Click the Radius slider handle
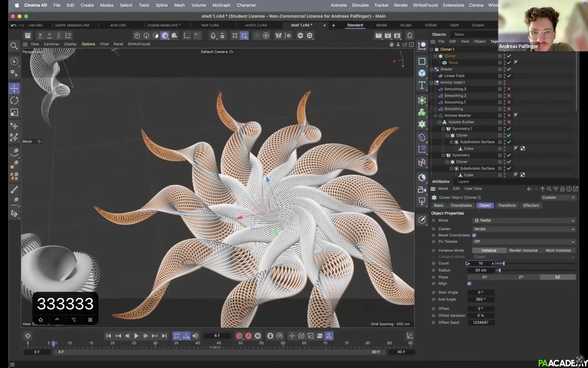Screen dimensions: 588x368 click(x=500, y=270)
